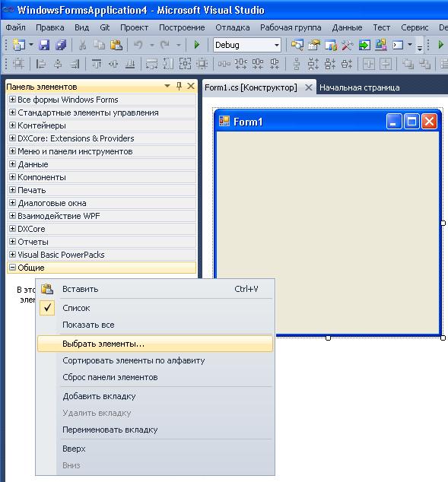Click the Align Bottoms layout icon

point(130,64)
